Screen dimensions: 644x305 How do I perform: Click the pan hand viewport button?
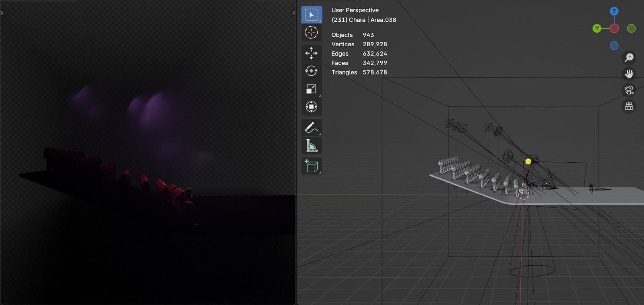click(x=629, y=74)
